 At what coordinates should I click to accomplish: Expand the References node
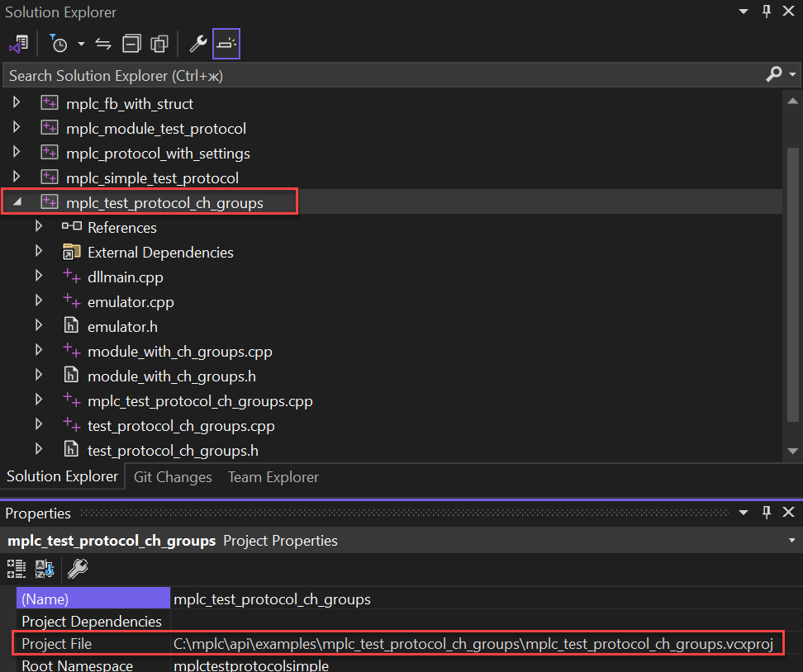coord(38,226)
